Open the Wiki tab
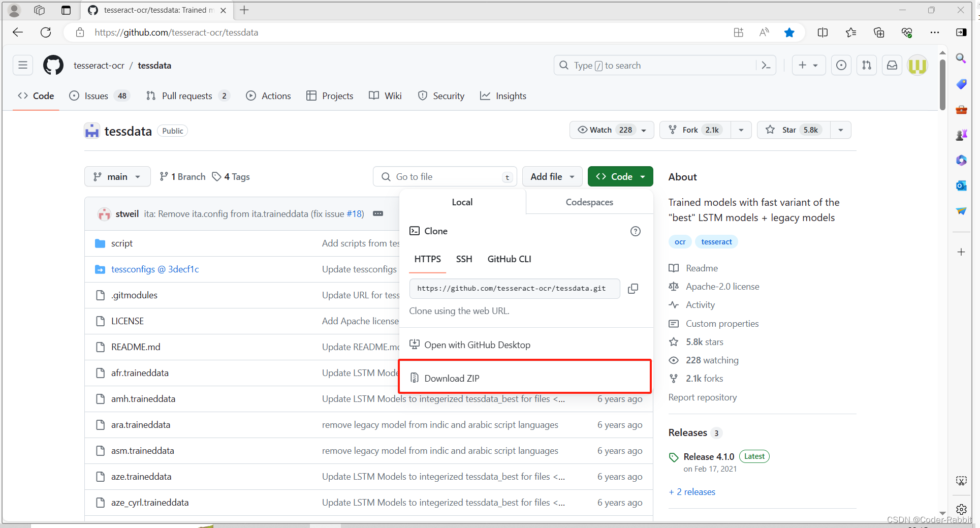980x528 pixels. (385, 96)
